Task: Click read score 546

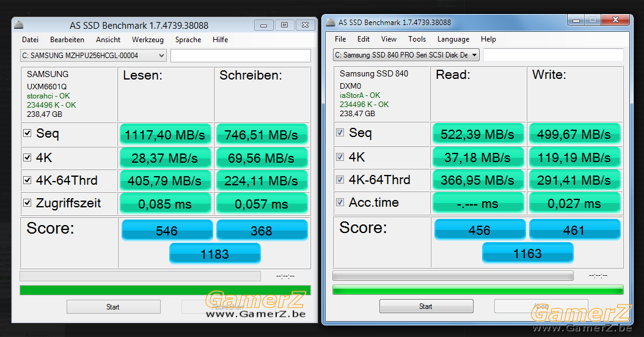Action: (167, 230)
